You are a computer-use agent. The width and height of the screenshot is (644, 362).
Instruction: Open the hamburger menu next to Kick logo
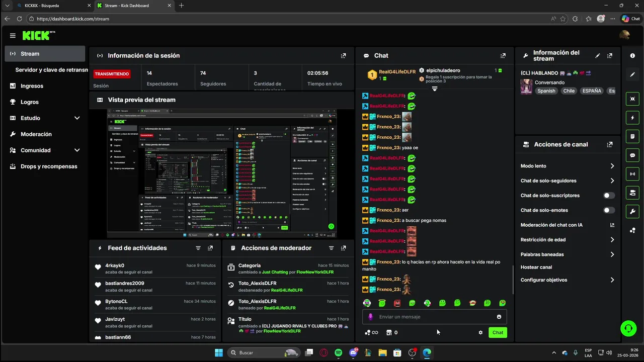click(13, 36)
